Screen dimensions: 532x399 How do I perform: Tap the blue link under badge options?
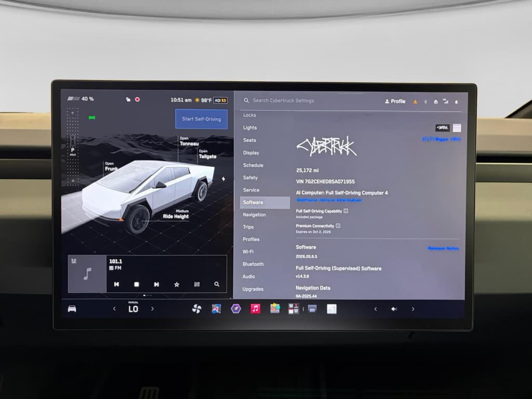point(442,139)
